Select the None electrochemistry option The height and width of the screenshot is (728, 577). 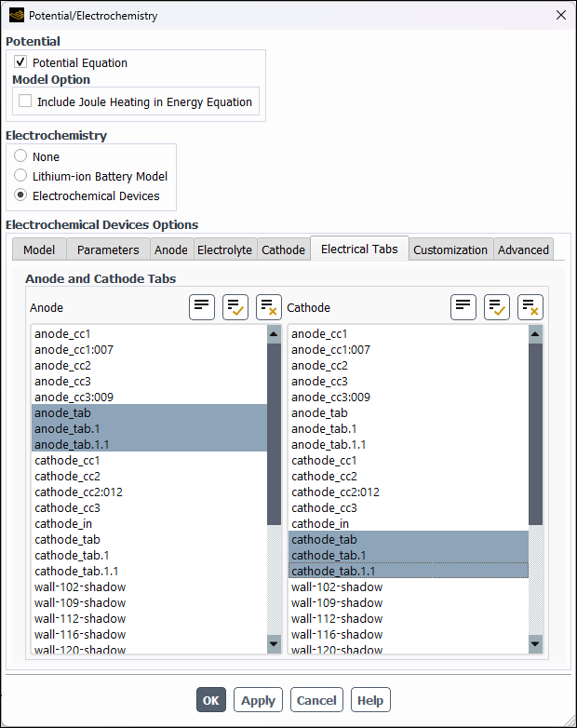pos(20,156)
